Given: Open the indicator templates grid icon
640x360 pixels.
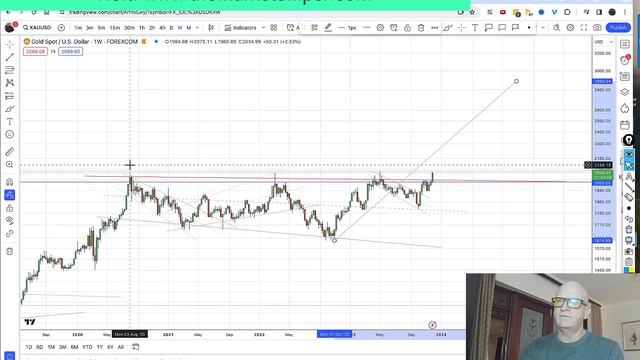Looking at the screenshot, I should [x=274, y=28].
